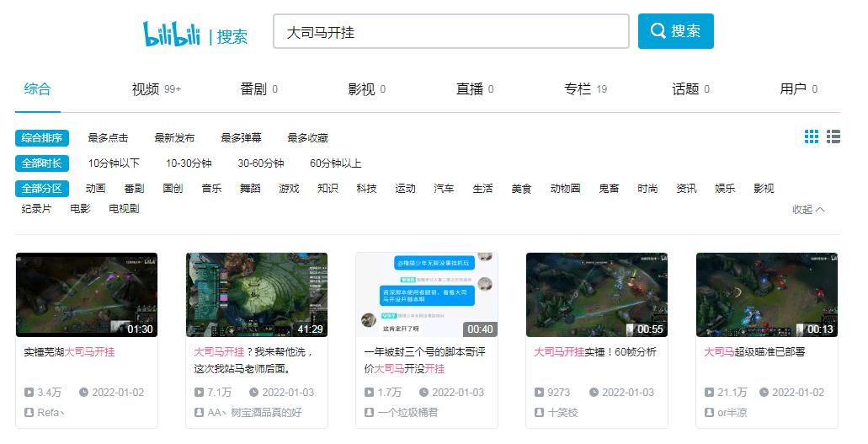Click the clock icon under 实锤芜湖大司马开挂
The width and height of the screenshot is (868, 444).
coord(83,393)
